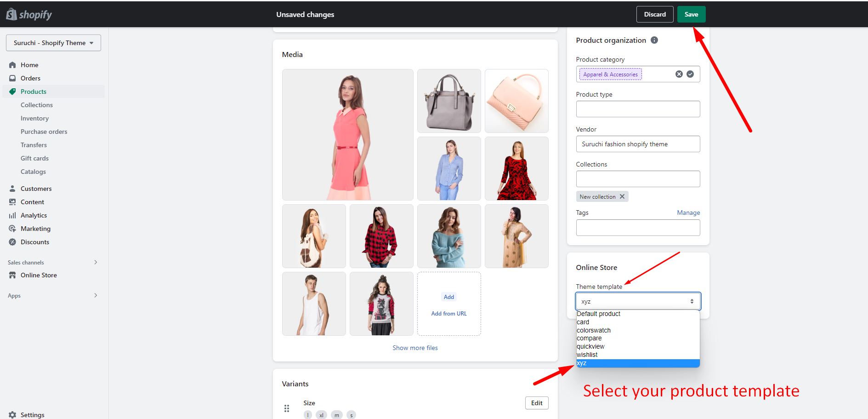The height and width of the screenshot is (419, 868).
Task: Click the Settings gear icon
Action: 12,414
